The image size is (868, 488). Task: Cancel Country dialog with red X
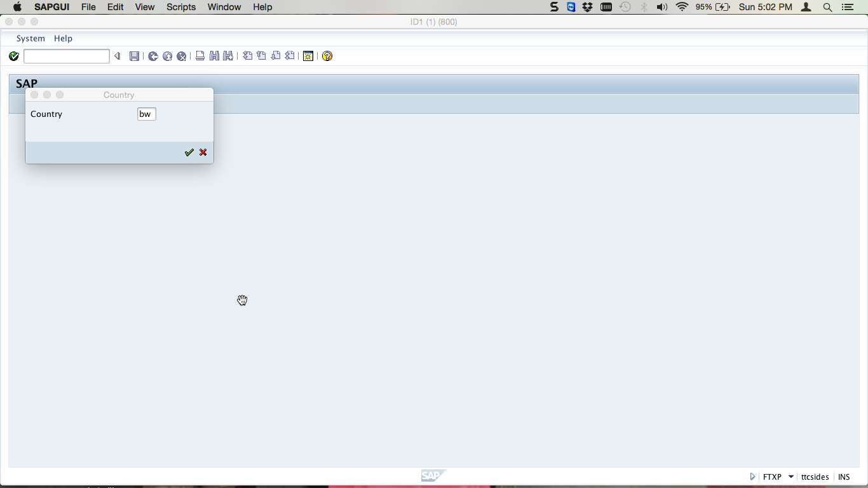[203, 152]
